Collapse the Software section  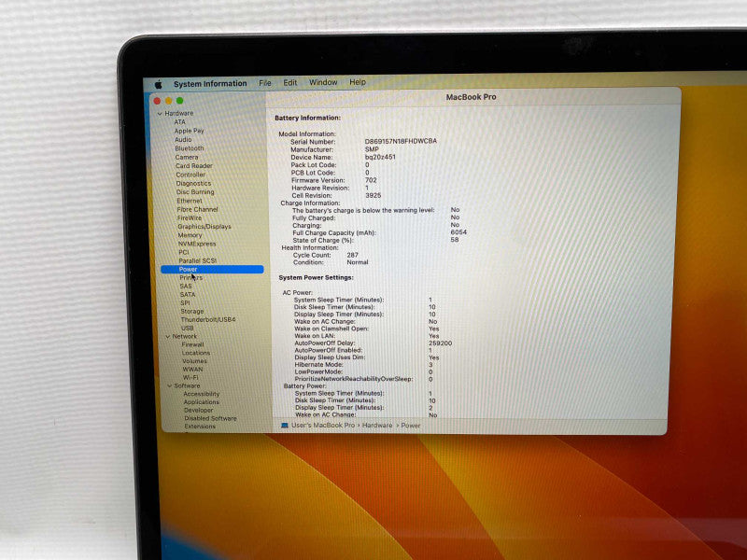[x=169, y=386]
